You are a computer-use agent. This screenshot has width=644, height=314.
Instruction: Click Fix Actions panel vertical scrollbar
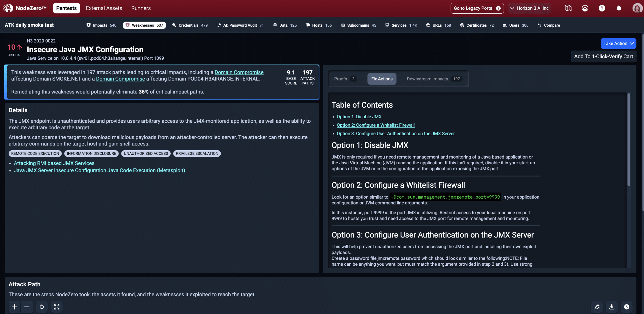(629, 140)
